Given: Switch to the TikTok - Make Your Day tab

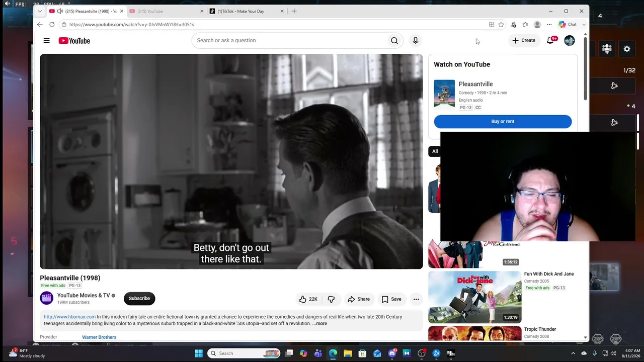Looking at the screenshot, I should point(247,11).
